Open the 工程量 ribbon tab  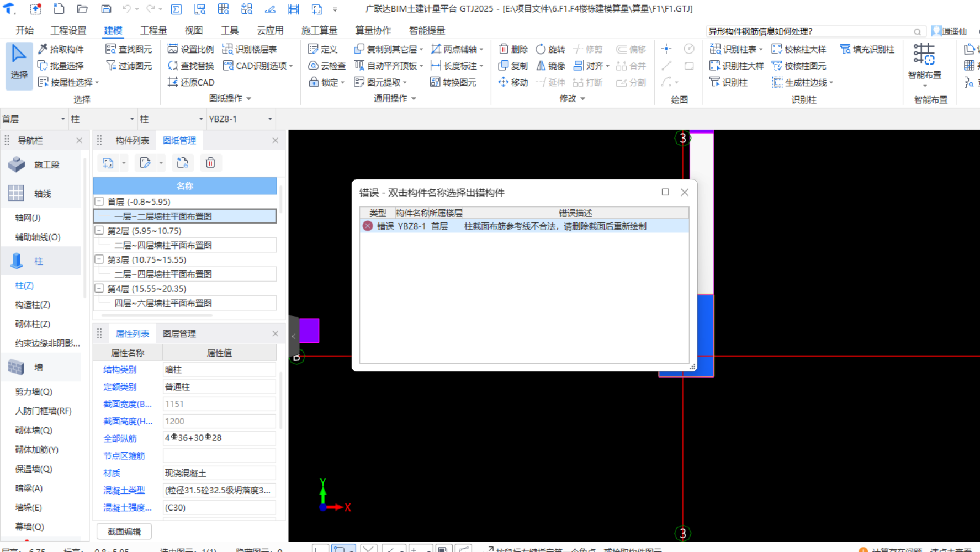153,30
